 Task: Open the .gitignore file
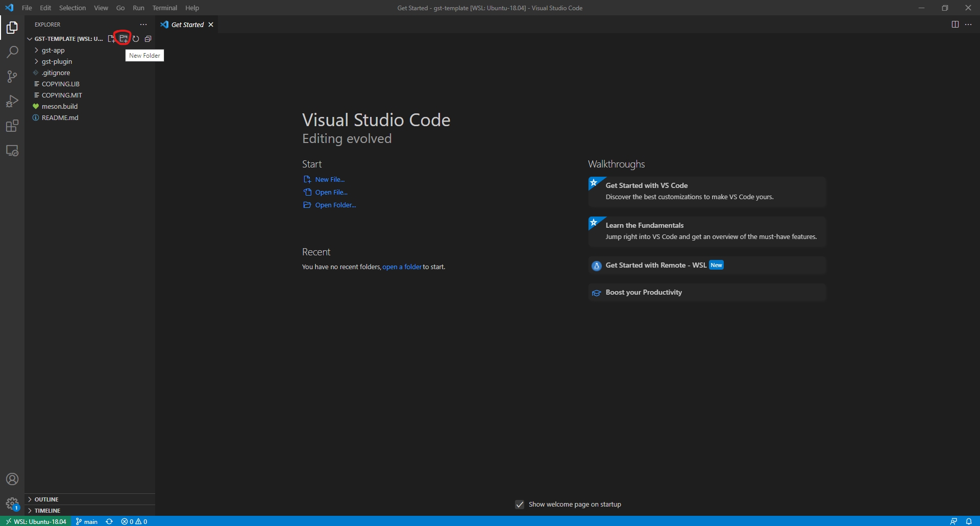click(90, 73)
